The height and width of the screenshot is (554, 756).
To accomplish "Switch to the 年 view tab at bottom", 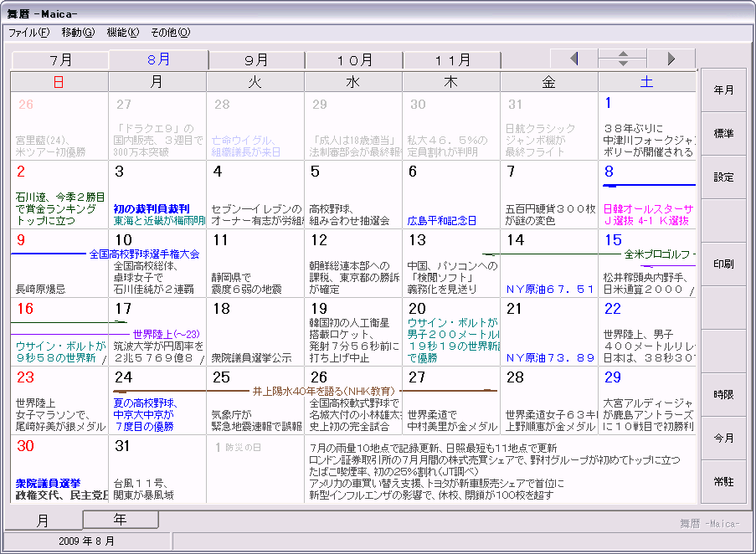I will point(121,520).
